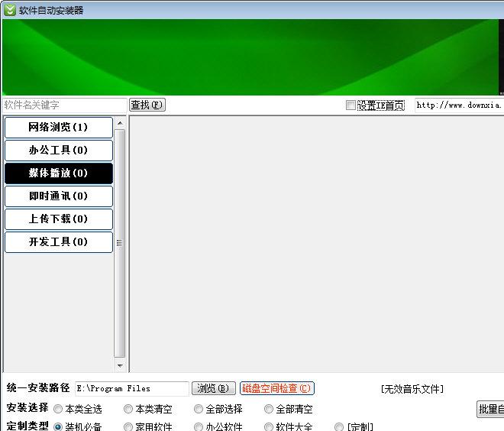Choose the 开发工具(0) category
Viewport: 504px width, 431px height.
(x=59, y=242)
